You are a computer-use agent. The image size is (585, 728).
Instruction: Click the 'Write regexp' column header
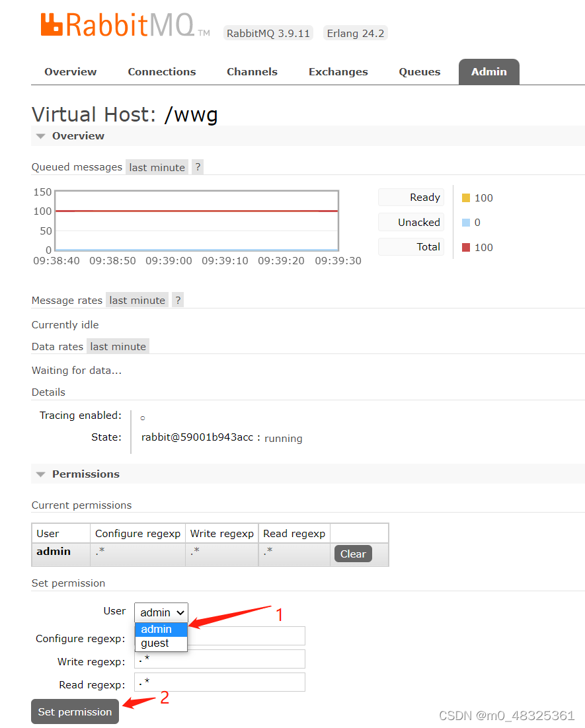(221, 534)
